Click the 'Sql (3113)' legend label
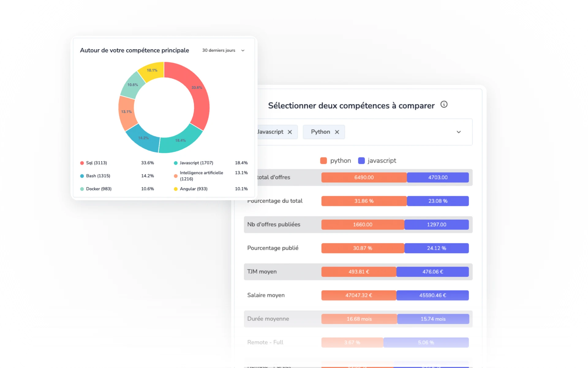 click(x=96, y=163)
